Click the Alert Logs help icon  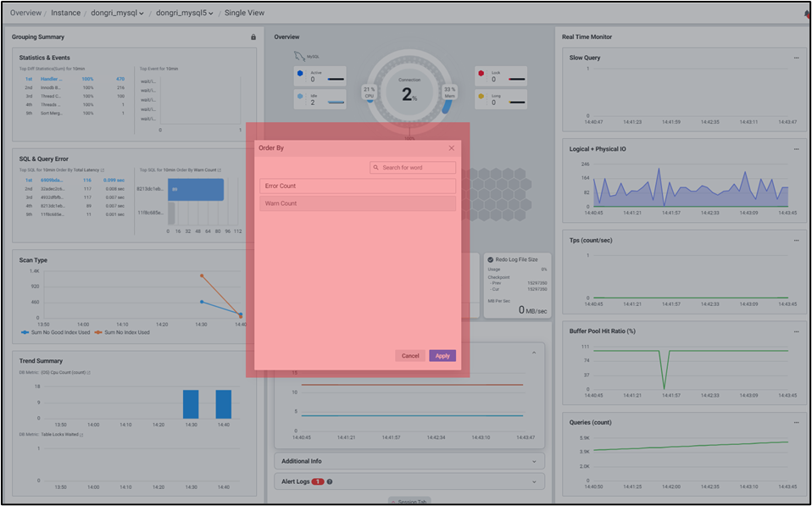tap(330, 481)
